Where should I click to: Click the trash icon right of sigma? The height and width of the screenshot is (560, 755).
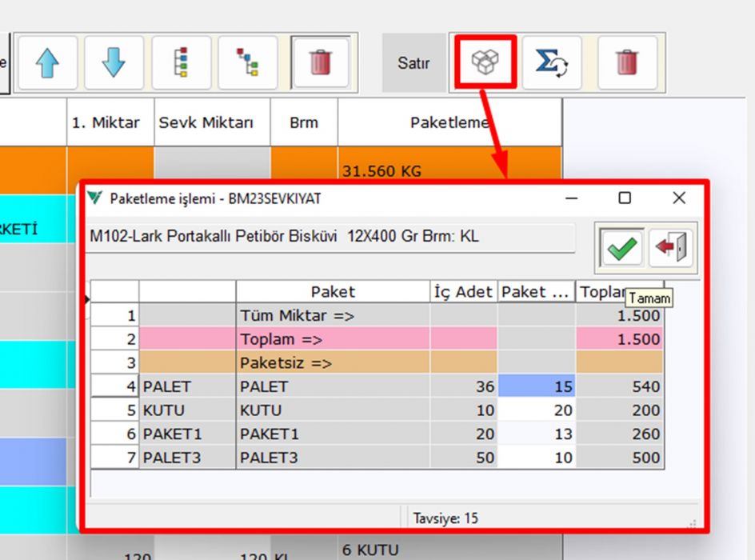(627, 62)
